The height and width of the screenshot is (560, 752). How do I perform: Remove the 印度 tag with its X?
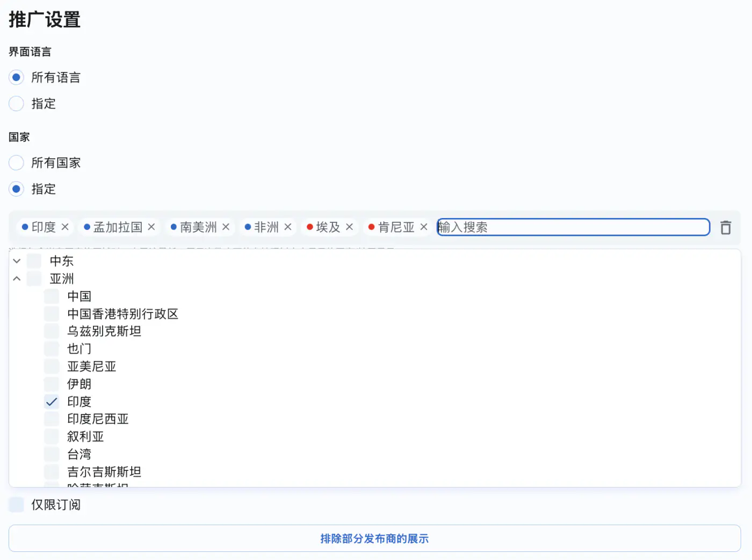point(65,227)
